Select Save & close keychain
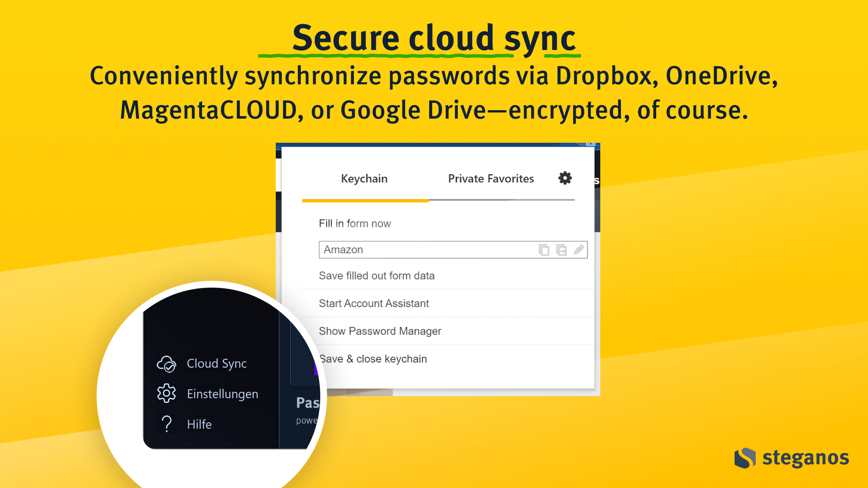Screen dimensions: 868x488 (374, 359)
